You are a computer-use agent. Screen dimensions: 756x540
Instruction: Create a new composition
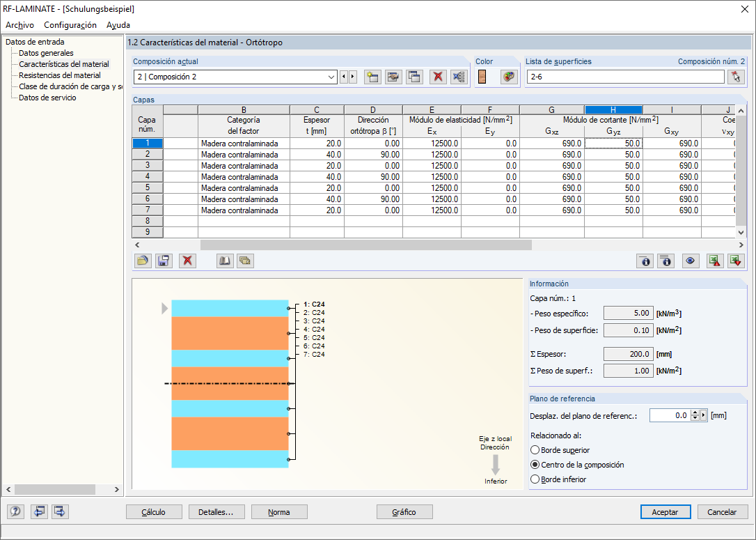point(372,77)
